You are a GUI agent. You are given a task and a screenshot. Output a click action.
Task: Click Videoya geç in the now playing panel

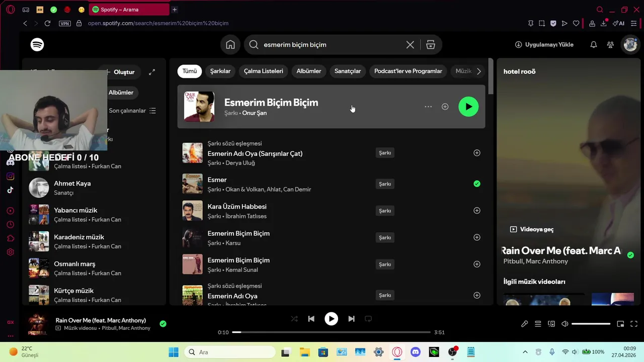pos(532,229)
